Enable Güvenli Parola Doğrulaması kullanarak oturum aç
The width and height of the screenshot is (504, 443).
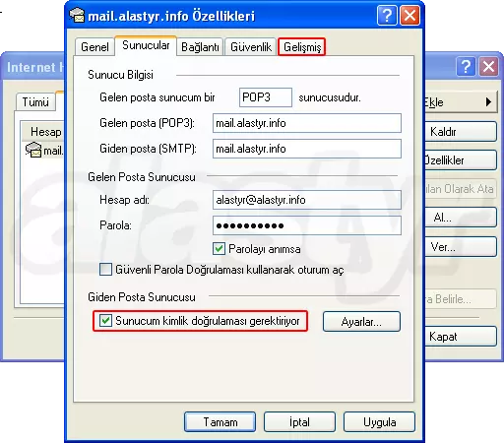(x=105, y=270)
